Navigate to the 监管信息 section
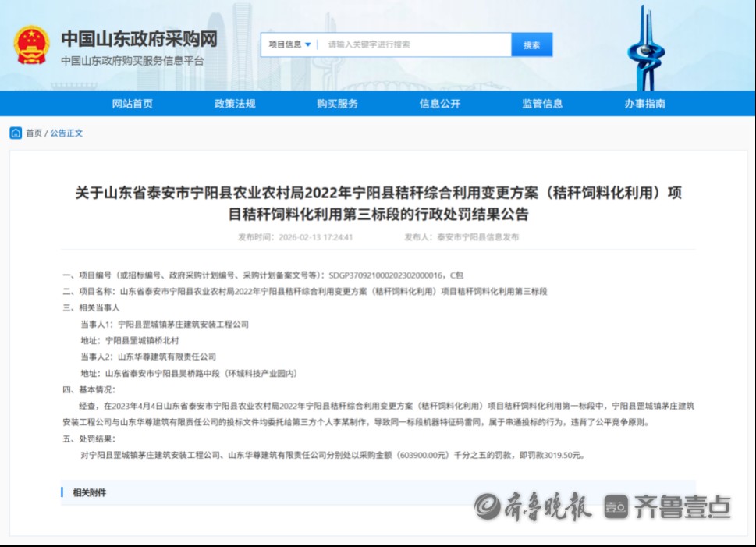Image resolution: width=756 pixels, height=547 pixels. (542, 104)
